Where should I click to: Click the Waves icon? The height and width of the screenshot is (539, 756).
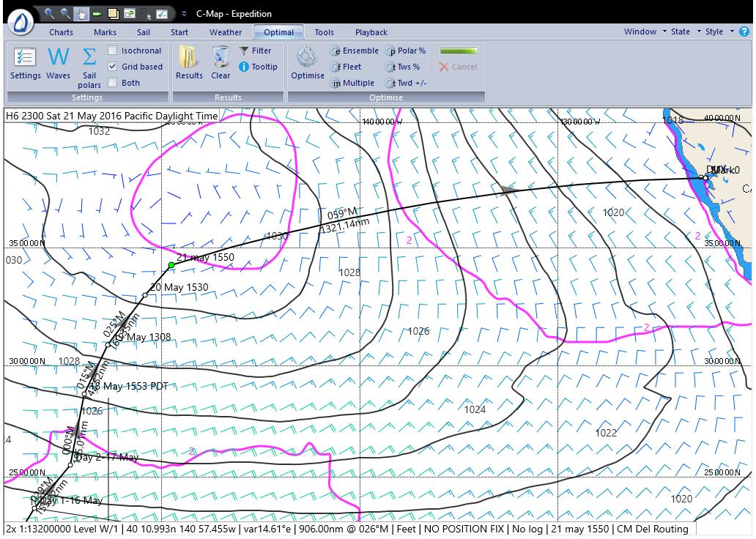pos(58,58)
